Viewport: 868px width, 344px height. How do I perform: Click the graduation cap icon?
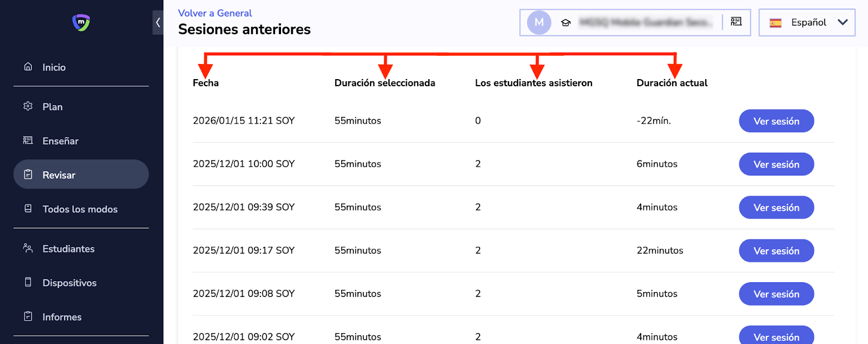[x=566, y=23]
